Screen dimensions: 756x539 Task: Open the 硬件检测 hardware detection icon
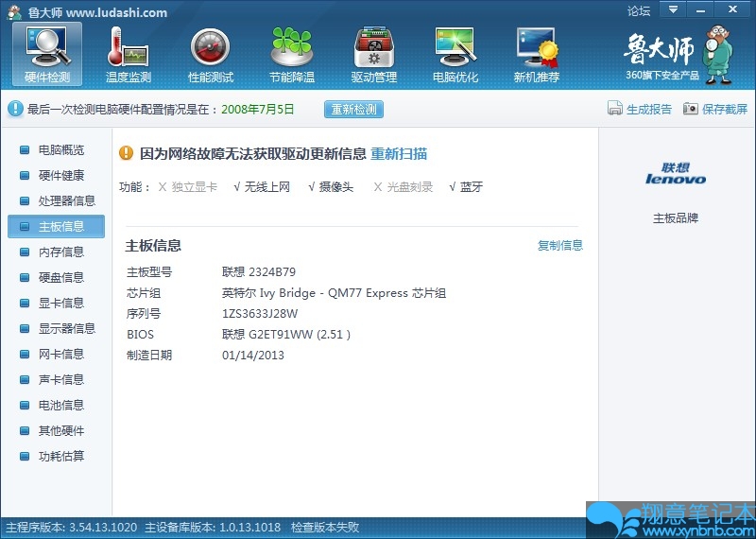pyautogui.click(x=47, y=53)
